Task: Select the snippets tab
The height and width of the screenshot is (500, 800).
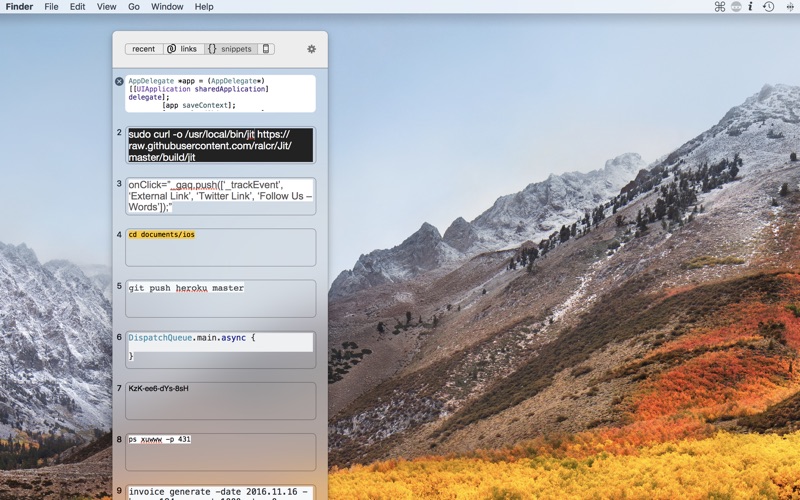Action: click(231, 49)
